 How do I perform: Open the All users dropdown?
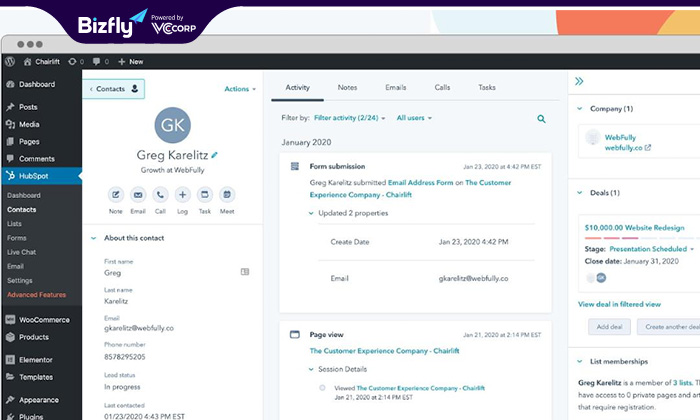click(x=414, y=118)
